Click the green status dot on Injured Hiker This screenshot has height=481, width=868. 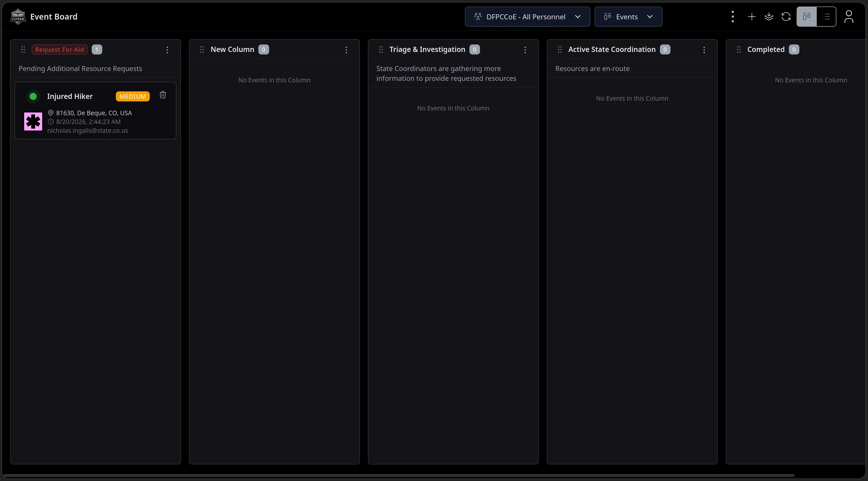pyautogui.click(x=33, y=96)
